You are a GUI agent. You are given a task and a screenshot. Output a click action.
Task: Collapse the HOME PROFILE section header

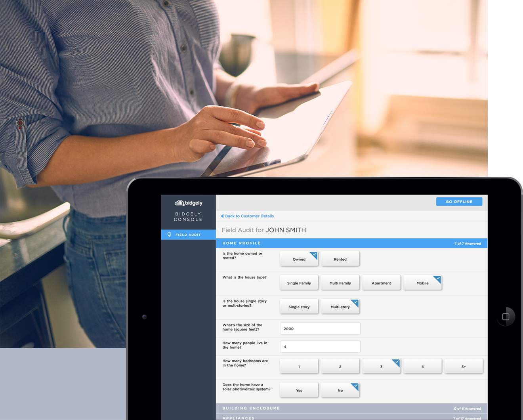tap(352, 243)
